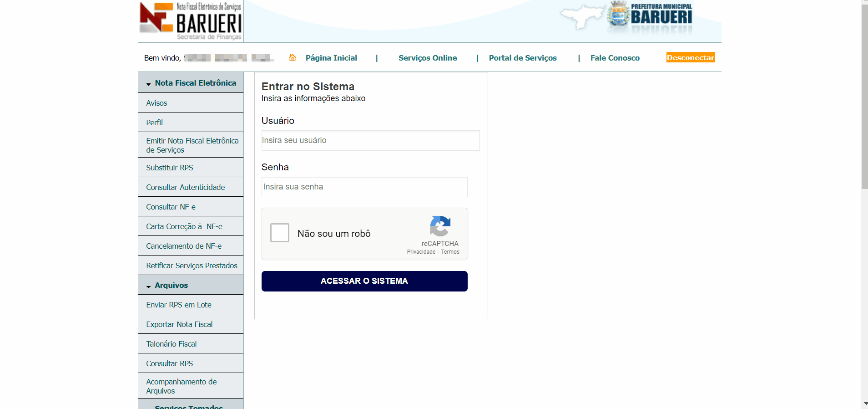Click the reCAPTCHA logo icon
Image resolution: width=868 pixels, height=409 pixels.
(440, 226)
